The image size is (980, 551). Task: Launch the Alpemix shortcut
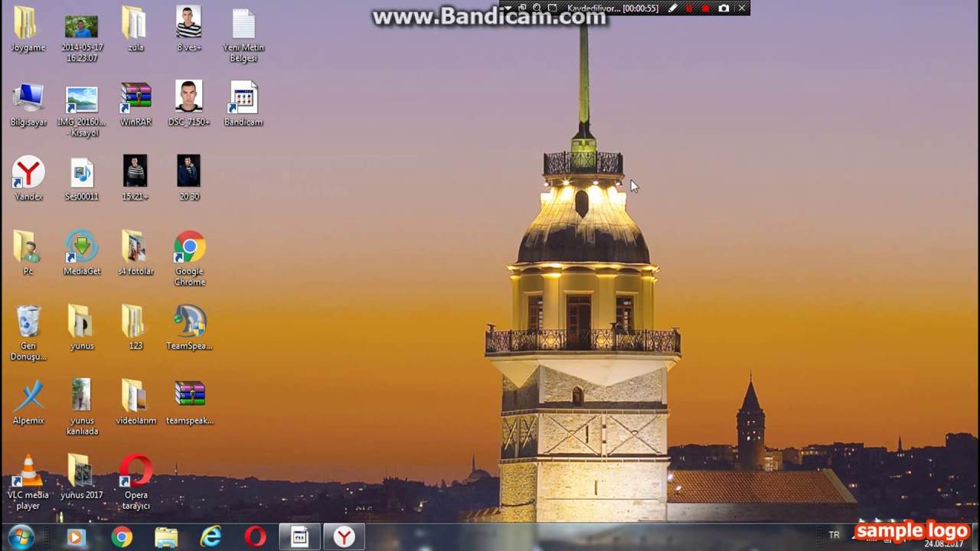[x=28, y=403]
